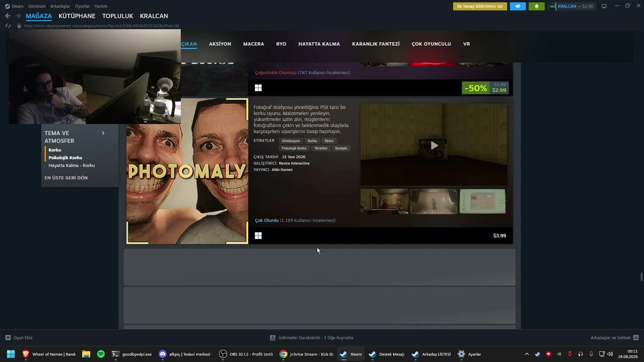Play the Photomaly trailer video
The width and height of the screenshot is (644, 362).
click(434, 145)
